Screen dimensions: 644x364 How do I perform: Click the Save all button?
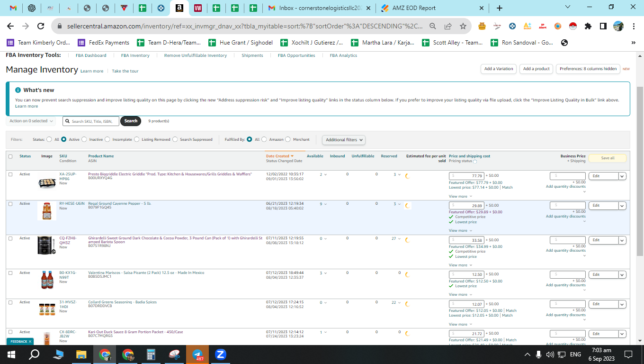[x=608, y=158]
